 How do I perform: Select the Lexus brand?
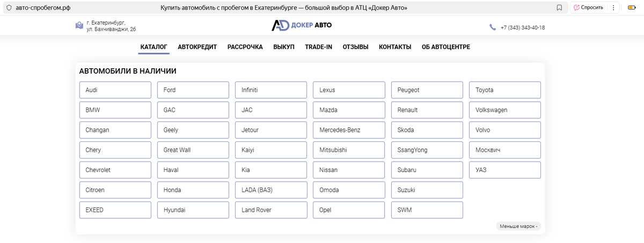point(349,90)
